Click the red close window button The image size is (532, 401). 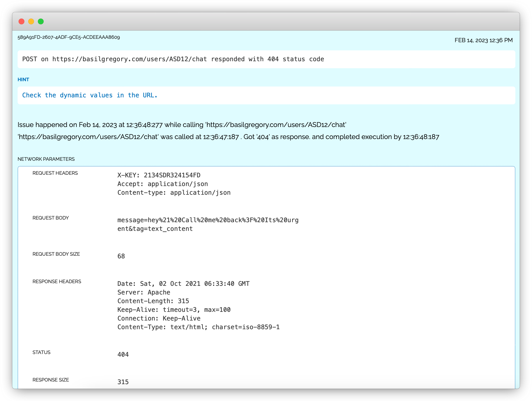coord(21,21)
